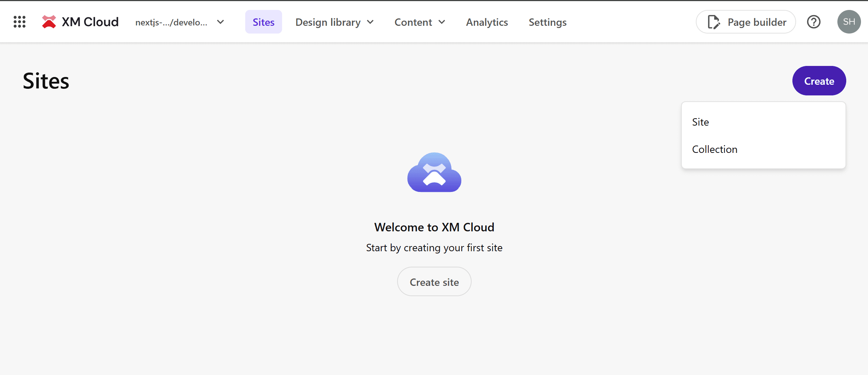Viewport: 868px width, 375px height.
Task: Click the 'Start by creating your first site' text
Action: click(434, 248)
